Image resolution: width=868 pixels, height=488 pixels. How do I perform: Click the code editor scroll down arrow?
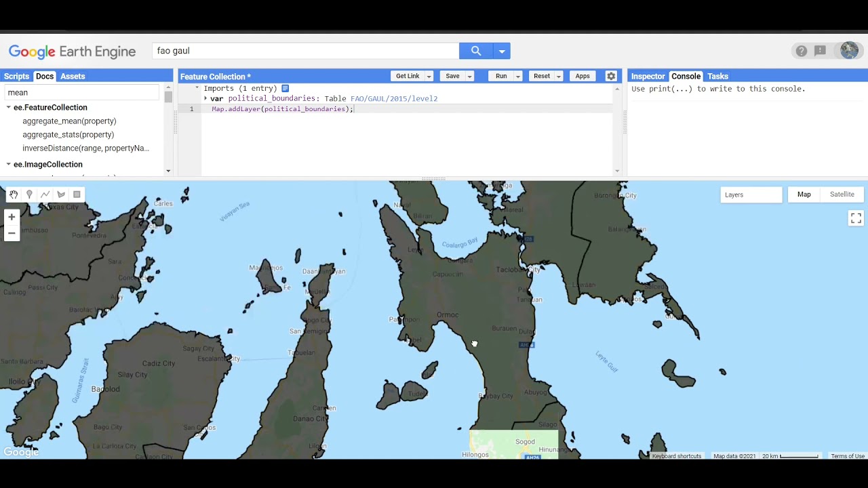click(617, 171)
